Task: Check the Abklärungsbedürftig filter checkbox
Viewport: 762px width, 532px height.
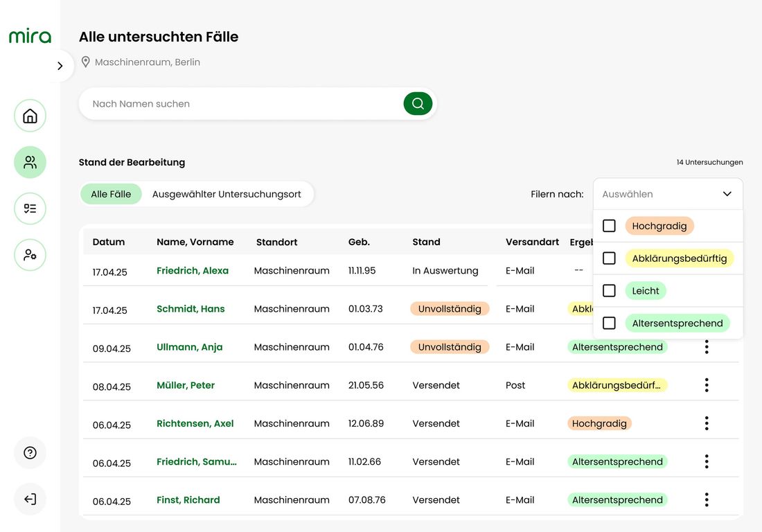Action: [609, 258]
